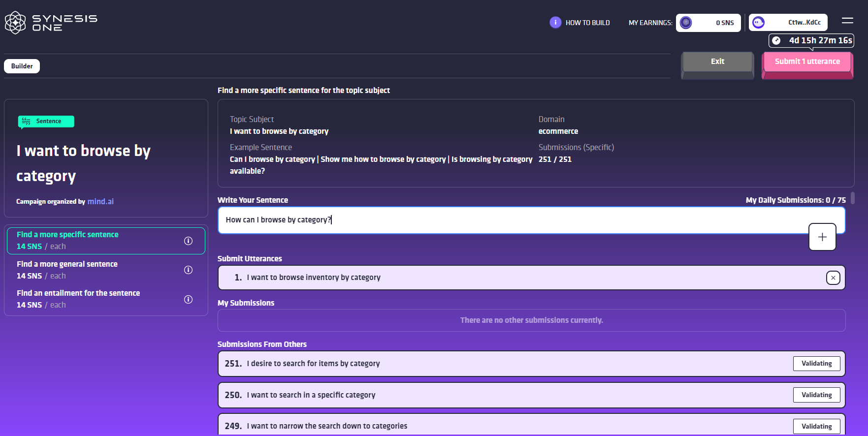This screenshot has width=868, height=436.
Task: Click the SNS token earnings icon
Action: coord(686,23)
